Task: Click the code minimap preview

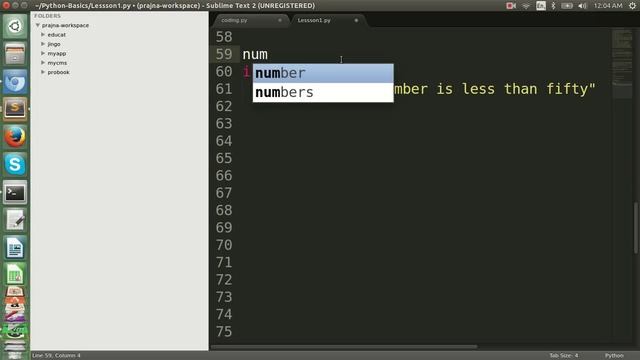Action: [622, 63]
